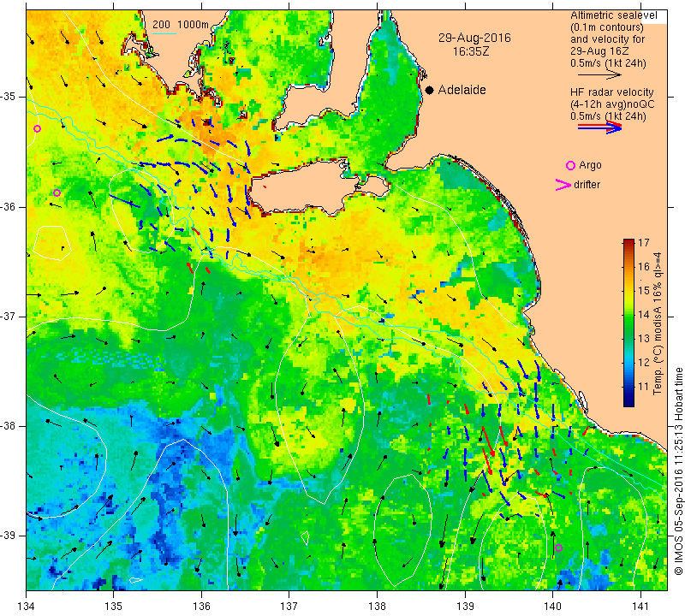Click the 135 longitude axis label
685x616 pixels.
(114, 606)
